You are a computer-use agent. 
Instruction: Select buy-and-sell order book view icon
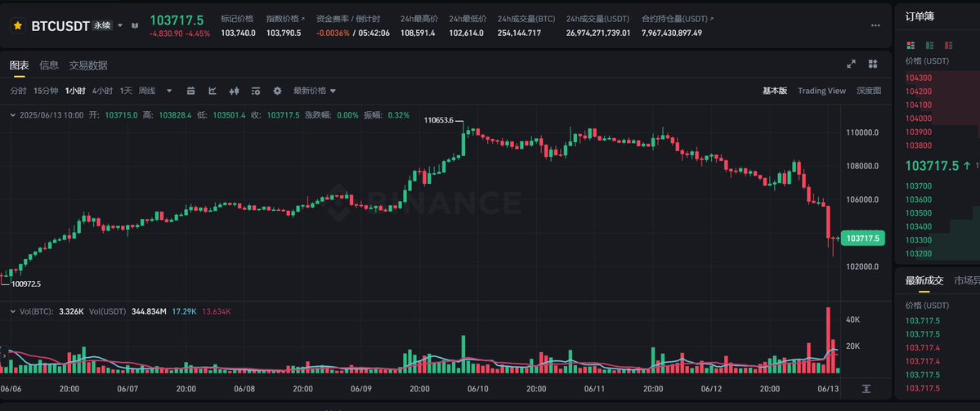pos(910,45)
